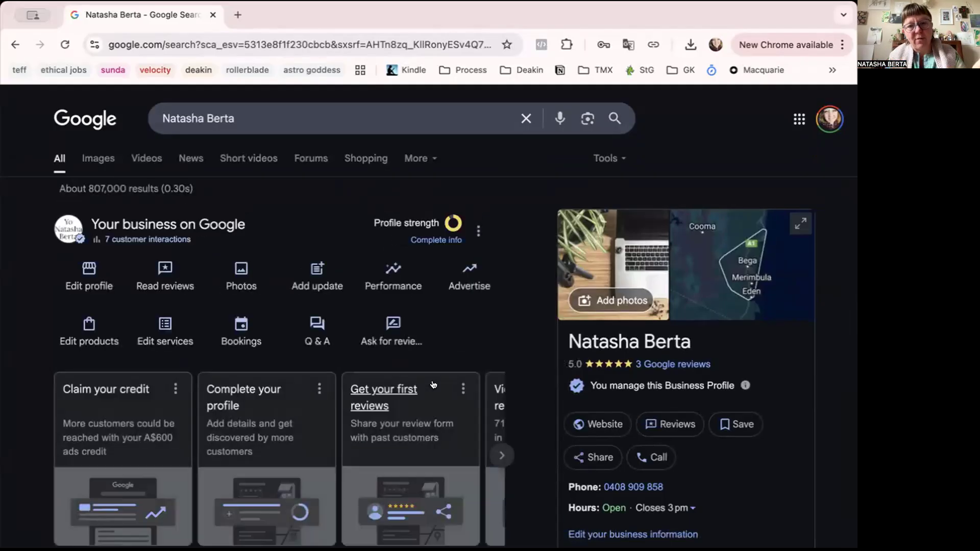Image resolution: width=980 pixels, height=551 pixels.
Task: Open Claim your credit card options
Action: [x=176, y=389]
